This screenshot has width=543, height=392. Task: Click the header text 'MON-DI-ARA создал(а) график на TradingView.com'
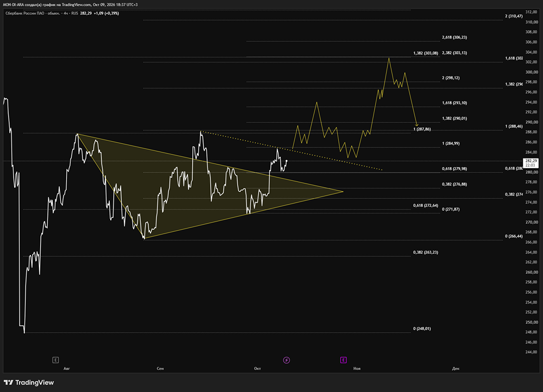(x=47, y=4)
